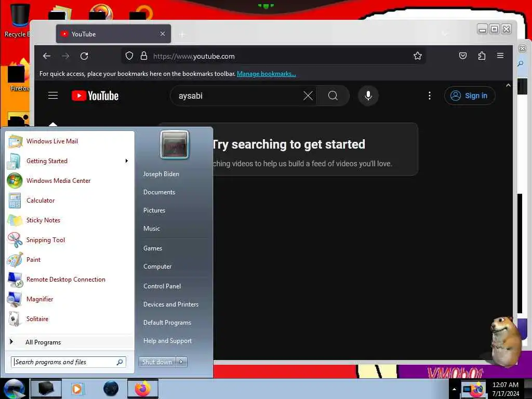The image size is (532, 399).
Task: Click the padlock site security icon
Action: coord(144,56)
